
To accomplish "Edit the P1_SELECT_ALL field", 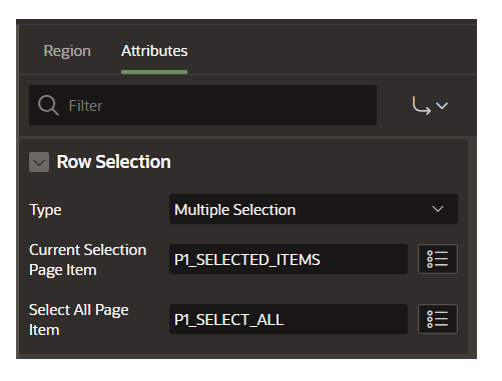I will (288, 319).
